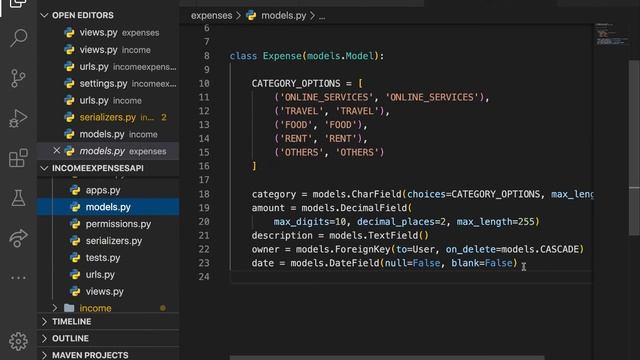Click models.DecimalField on line 19
This screenshot has width=640, height=360.
tap(354, 208)
